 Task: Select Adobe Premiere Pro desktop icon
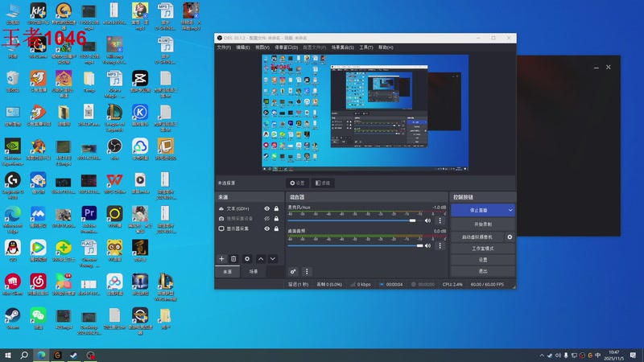point(89,220)
